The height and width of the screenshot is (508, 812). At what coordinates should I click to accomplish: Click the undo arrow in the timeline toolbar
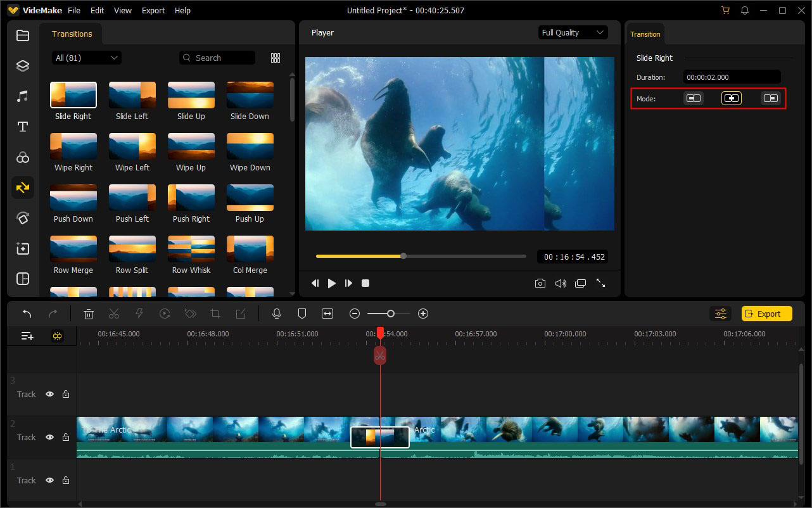27,314
